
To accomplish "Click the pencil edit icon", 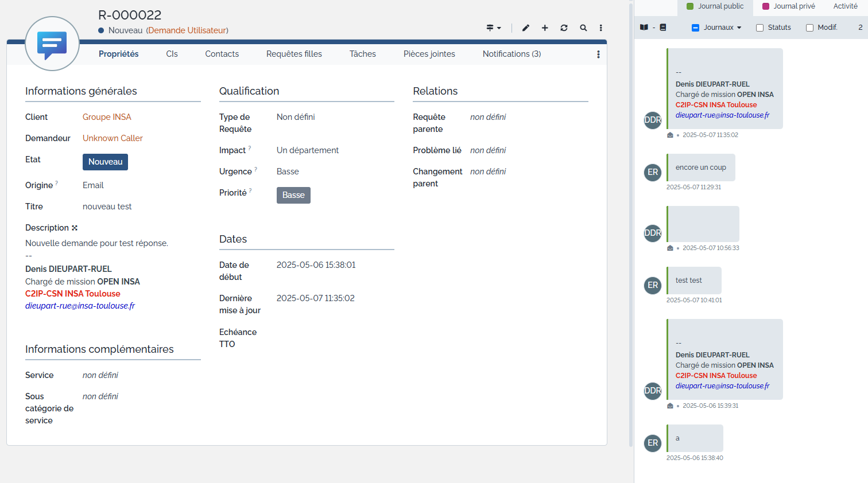I will (x=525, y=28).
